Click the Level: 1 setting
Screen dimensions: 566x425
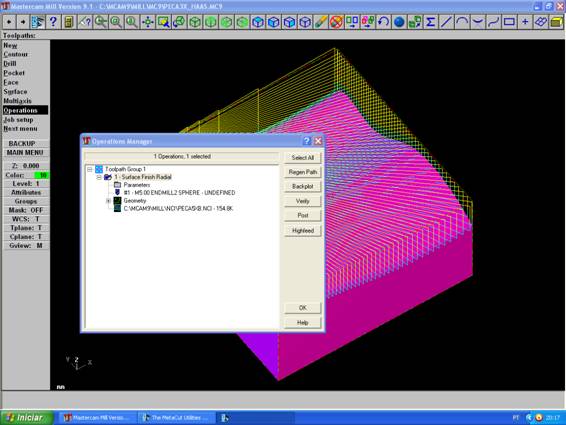[x=25, y=183]
